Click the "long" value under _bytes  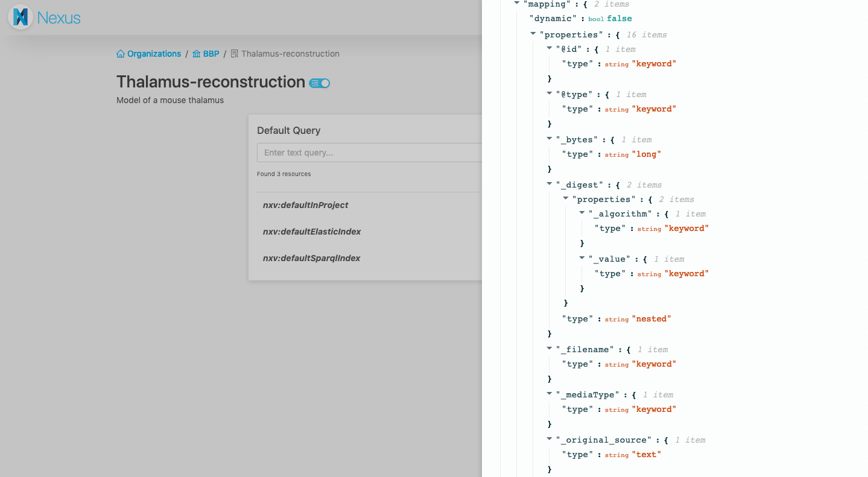(647, 154)
